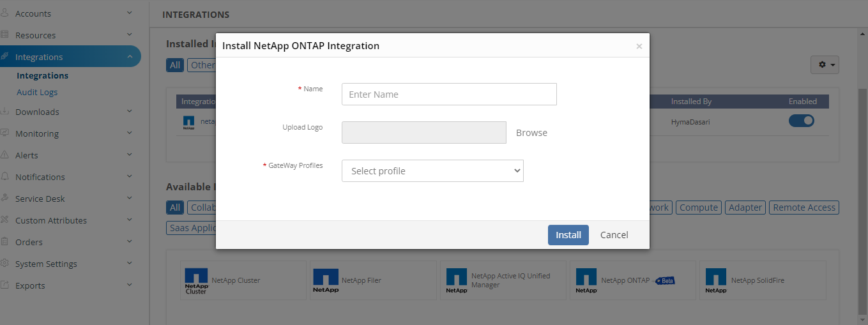Select All filter under Installed Integrations

coord(175,64)
